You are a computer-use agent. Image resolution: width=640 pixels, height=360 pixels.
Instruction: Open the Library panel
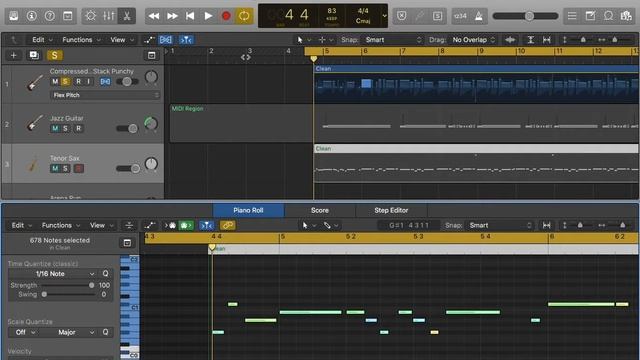pos(13,16)
